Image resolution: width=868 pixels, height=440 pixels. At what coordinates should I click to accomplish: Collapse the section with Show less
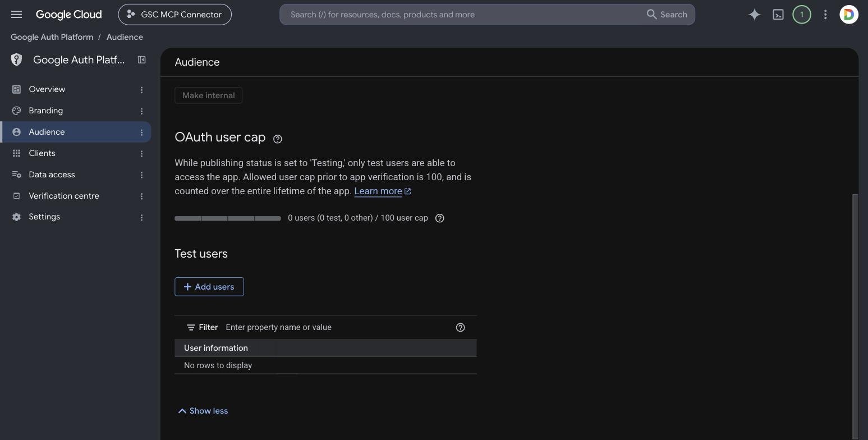pos(203,411)
